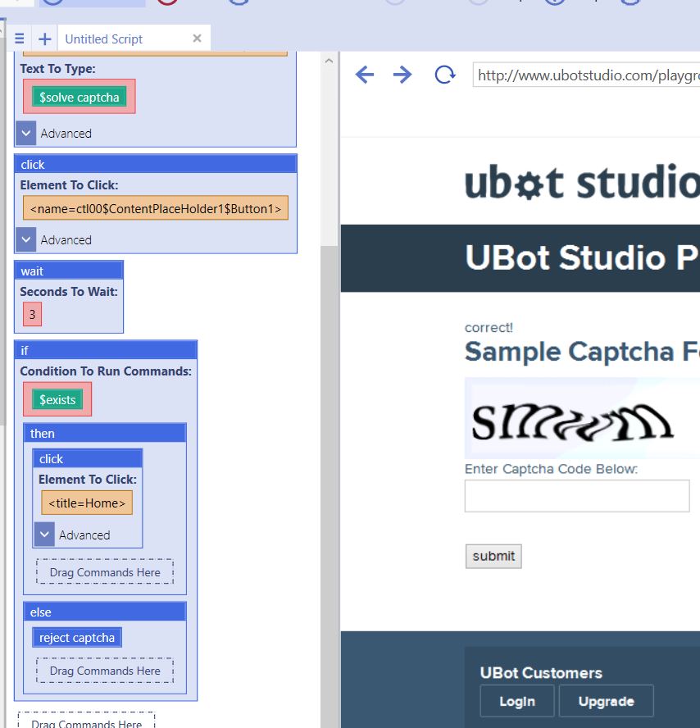Open the UBot Customers Login button
The height and width of the screenshot is (728, 700).
click(x=517, y=701)
